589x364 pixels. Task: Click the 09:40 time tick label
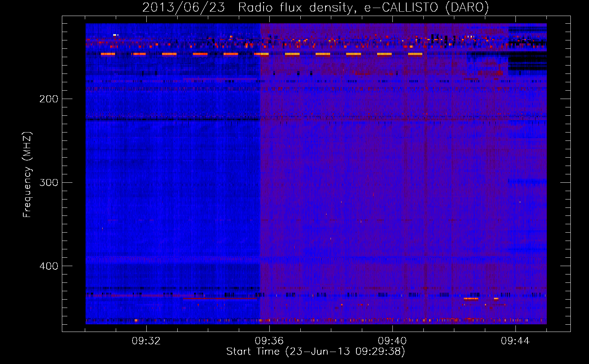(x=392, y=341)
